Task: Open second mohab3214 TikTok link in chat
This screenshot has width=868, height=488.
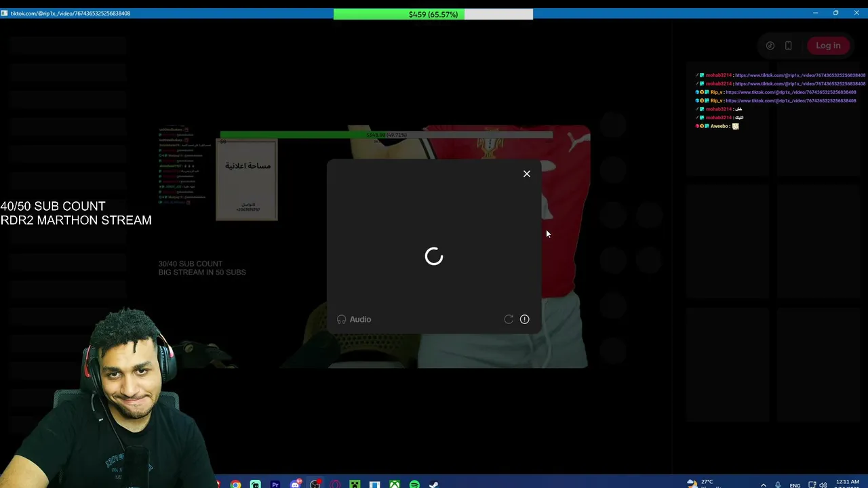Action: (800, 84)
